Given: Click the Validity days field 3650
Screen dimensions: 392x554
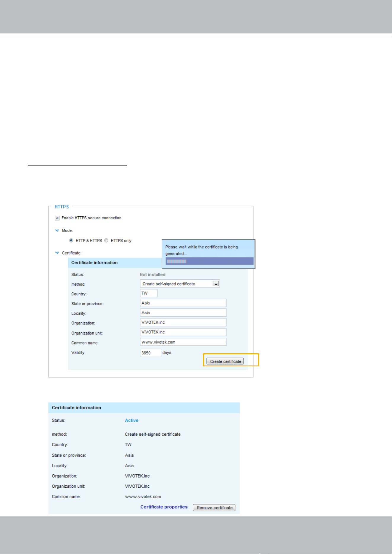Looking at the screenshot, I should (150, 353).
